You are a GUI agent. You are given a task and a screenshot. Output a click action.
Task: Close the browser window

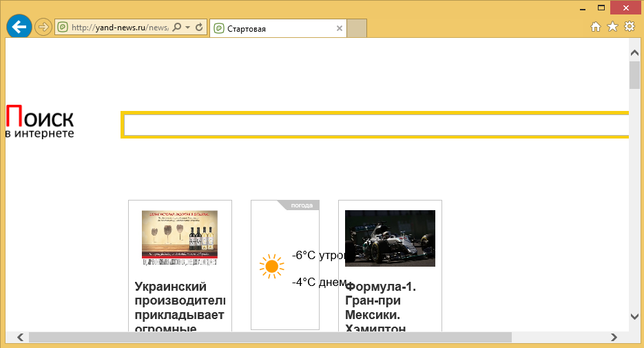tap(625, 8)
